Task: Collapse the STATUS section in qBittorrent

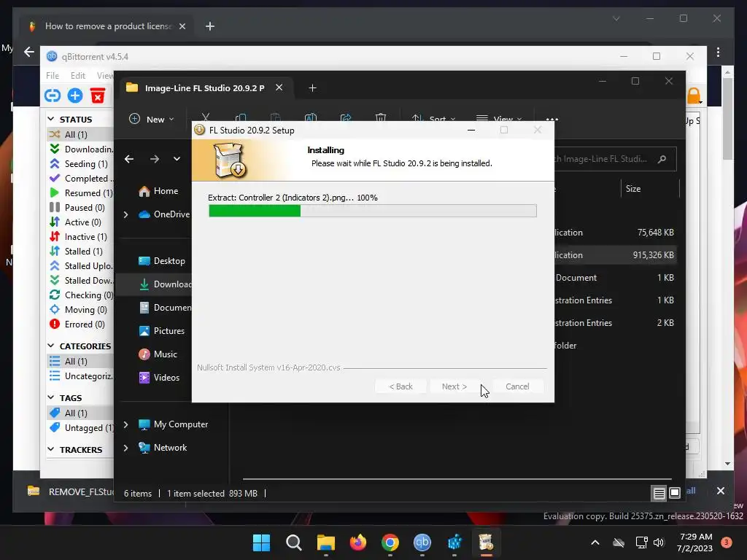Action: click(x=51, y=119)
